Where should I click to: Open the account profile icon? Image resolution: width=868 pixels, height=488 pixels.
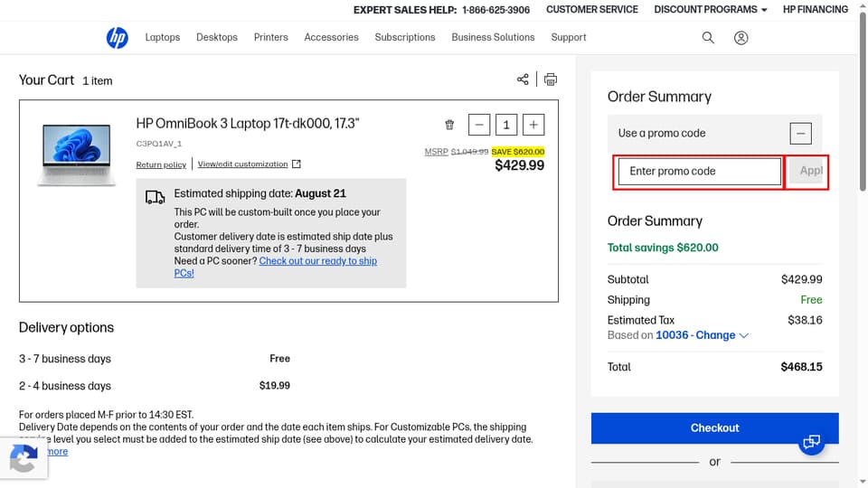point(741,38)
